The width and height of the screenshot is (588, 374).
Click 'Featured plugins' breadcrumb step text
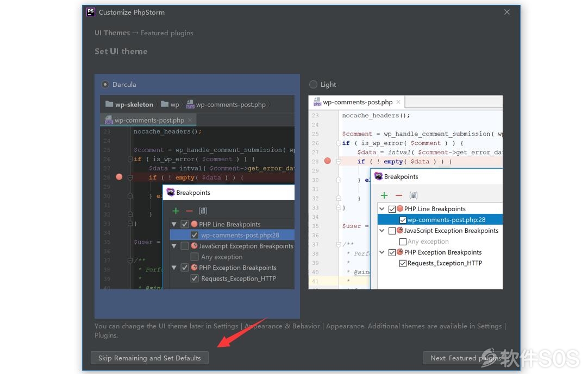[x=167, y=33]
